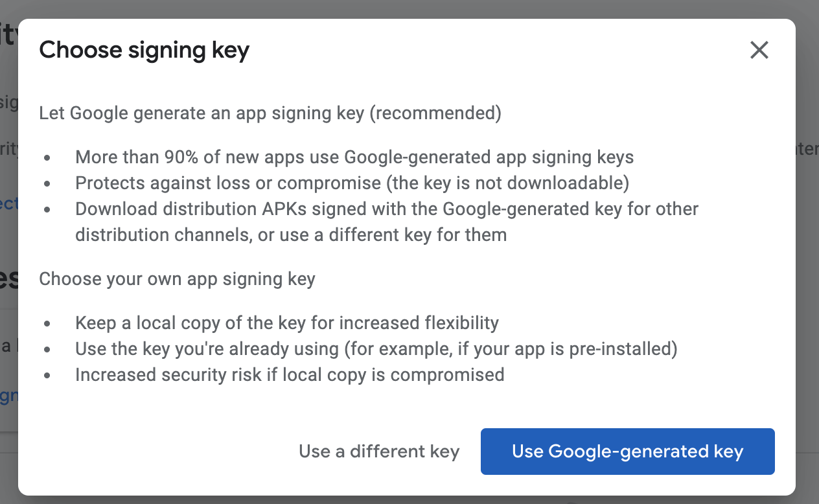Click the Choose your own app signing key heading

177,279
